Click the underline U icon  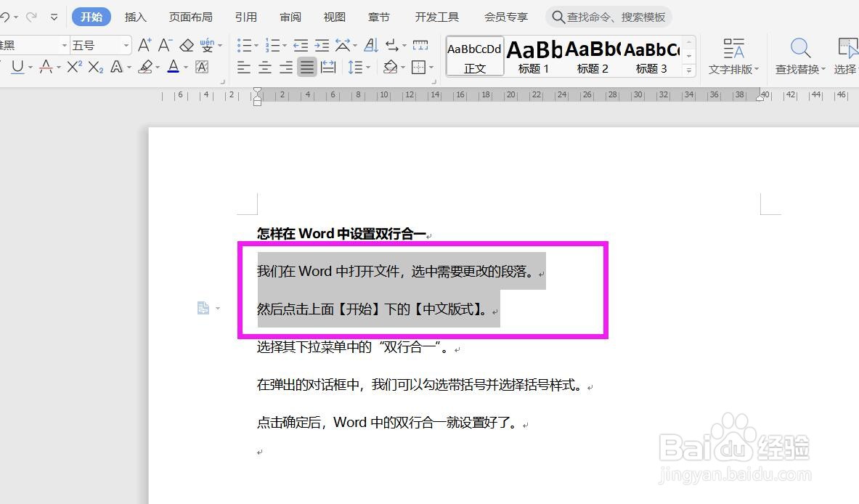pyautogui.click(x=17, y=67)
